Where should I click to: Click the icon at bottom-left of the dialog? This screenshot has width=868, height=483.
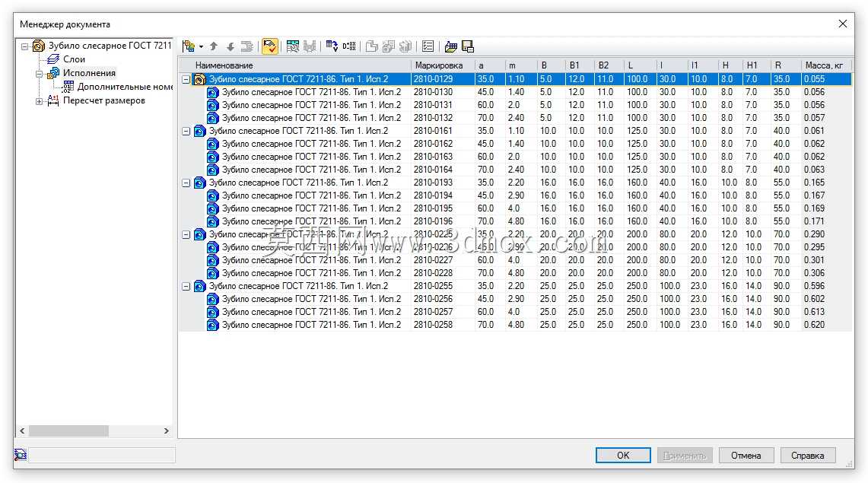pos(21,455)
